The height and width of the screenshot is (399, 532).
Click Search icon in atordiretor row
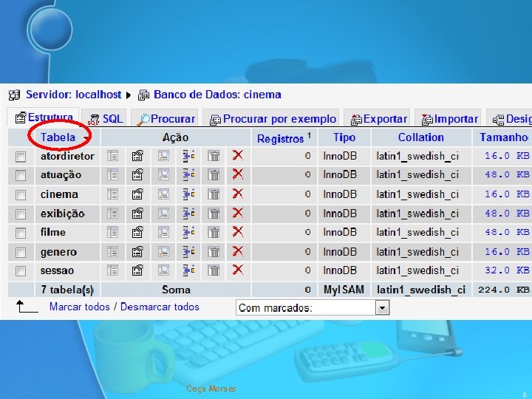[163, 156]
